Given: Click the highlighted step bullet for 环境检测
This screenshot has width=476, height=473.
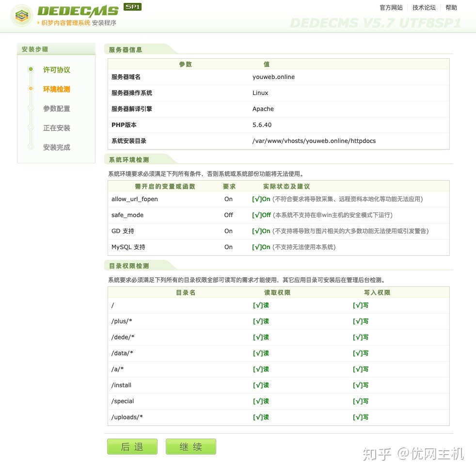Looking at the screenshot, I should point(31,89).
